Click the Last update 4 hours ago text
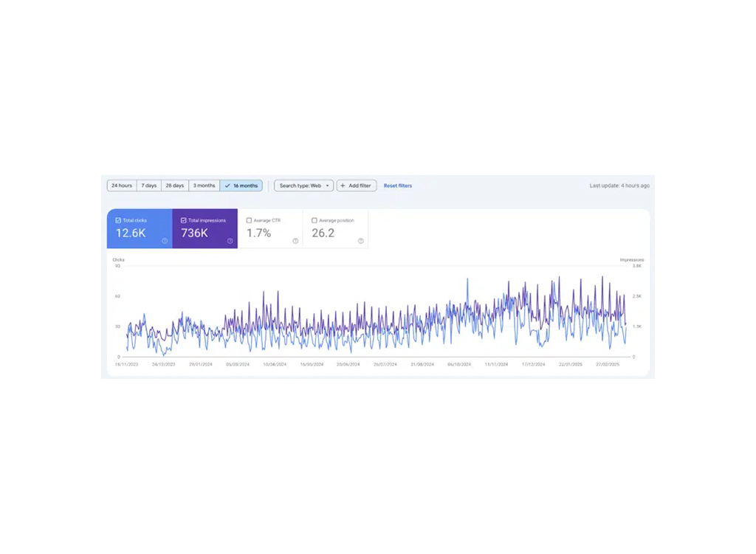 (620, 185)
